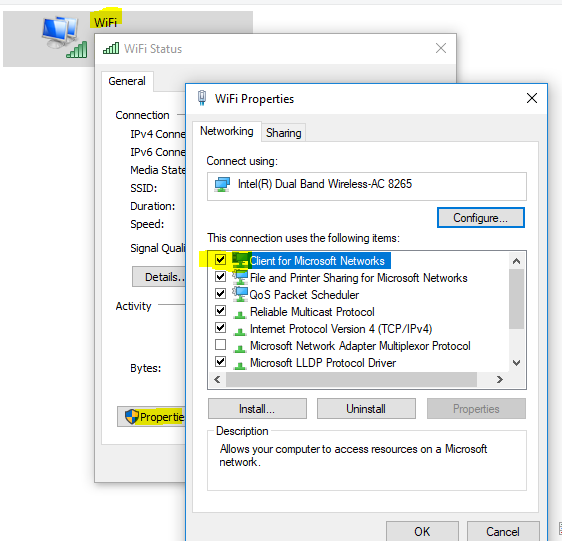Click the Intel Dual Band Wireless adapter icon
Viewport: 562px width, 541px height.
(222, 185)
